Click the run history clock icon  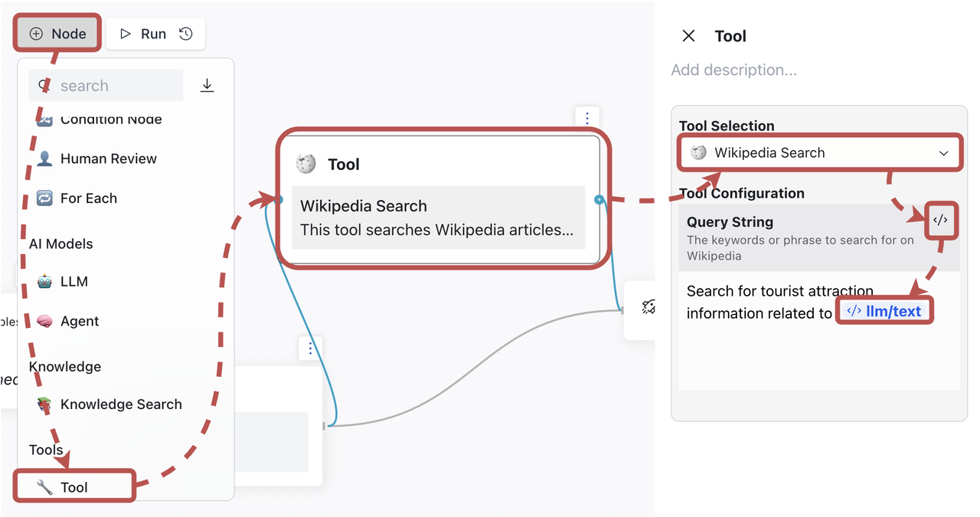pyautogui.click(x=186, y=34)
